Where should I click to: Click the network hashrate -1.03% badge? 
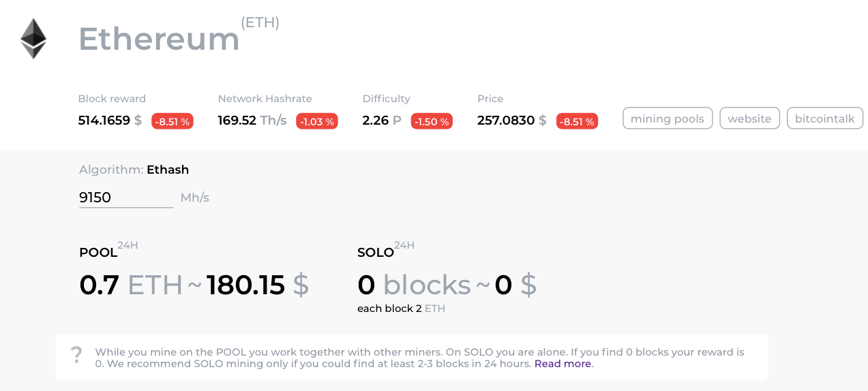point(317,121)
